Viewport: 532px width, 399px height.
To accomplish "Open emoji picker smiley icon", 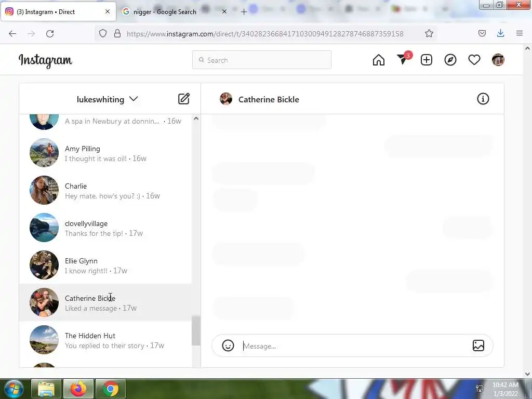I will pos(228,345).
